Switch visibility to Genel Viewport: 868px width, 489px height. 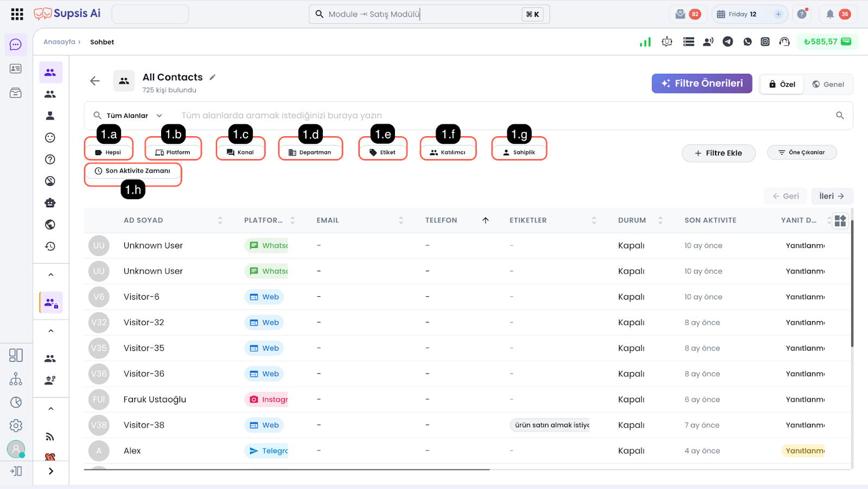(x=828, y=84)
